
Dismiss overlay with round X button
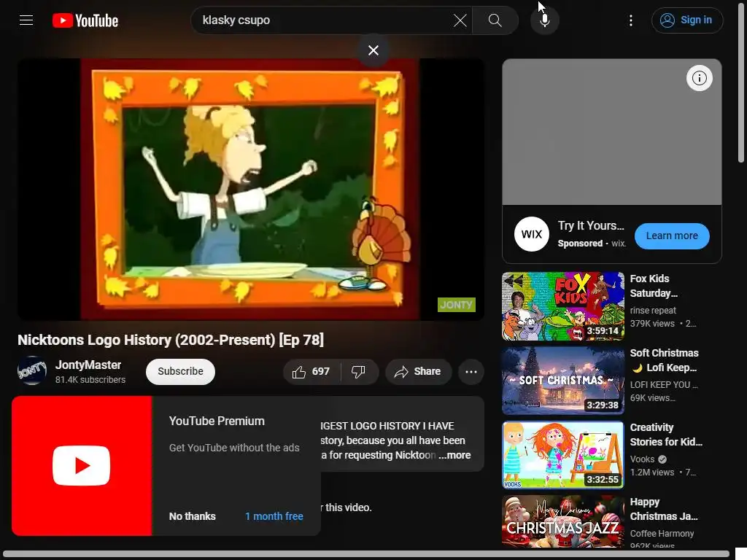click(x=373, y=50)
